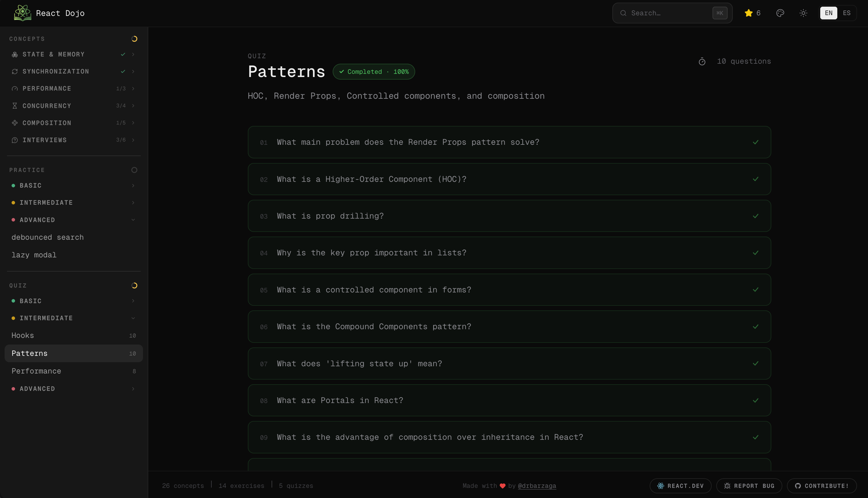Image resolution: width=868 pixels, height=498 pixels.
Task: Click checkmark on composition over inheritance question
Action: tap(755, 437)
